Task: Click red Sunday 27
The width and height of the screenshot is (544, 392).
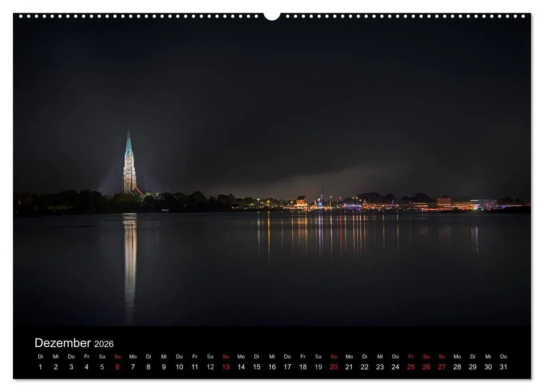Action: pyautogui.click(x=442, y=367)
